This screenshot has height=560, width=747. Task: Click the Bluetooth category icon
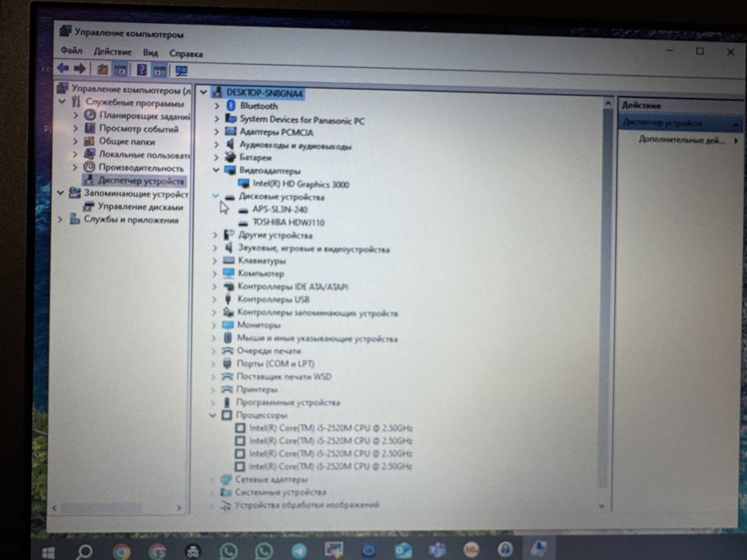tap(231, 106)
